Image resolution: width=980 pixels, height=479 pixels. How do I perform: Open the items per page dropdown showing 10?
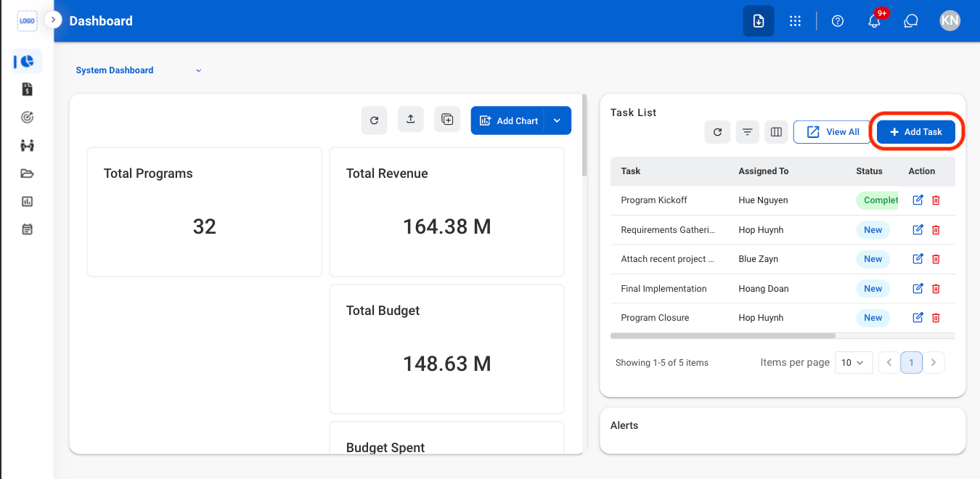click(x=854, y=362)
